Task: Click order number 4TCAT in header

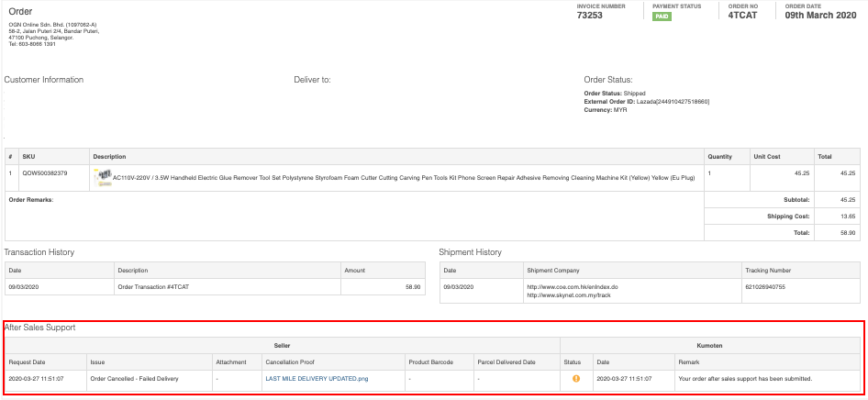Action: pos(743,16)
